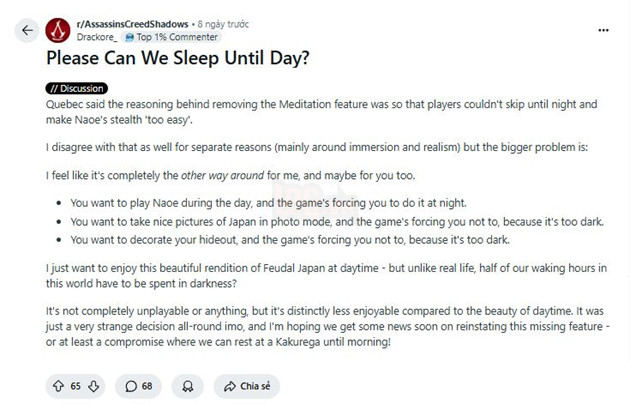Click the share arrow icon
Screen dimensions: 630x404
(x=230, y=386)
